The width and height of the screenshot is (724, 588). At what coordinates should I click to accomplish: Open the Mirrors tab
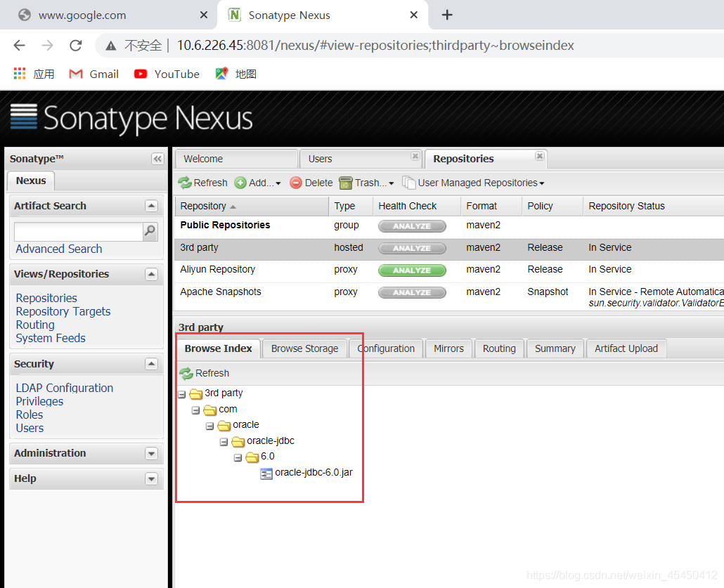(x=448, y=348)
